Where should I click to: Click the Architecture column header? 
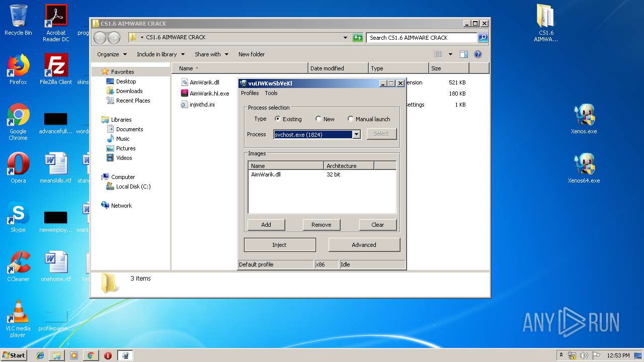(349, 166)
